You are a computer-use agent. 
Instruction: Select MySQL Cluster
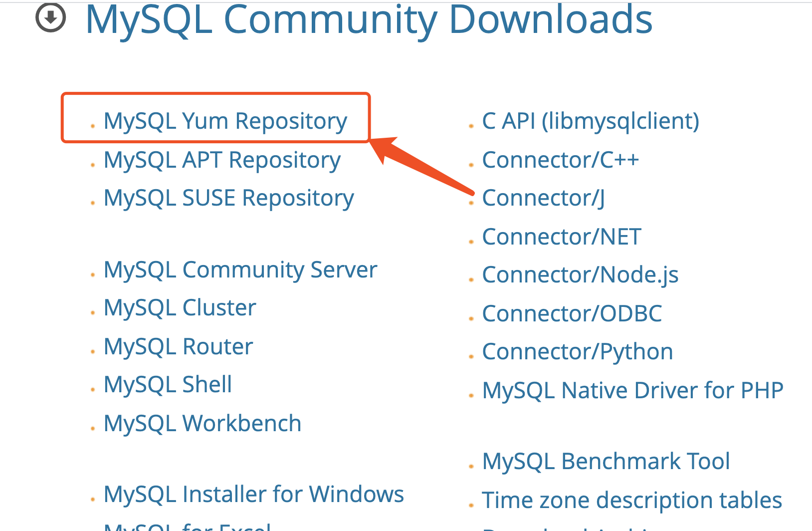[180, 307]
